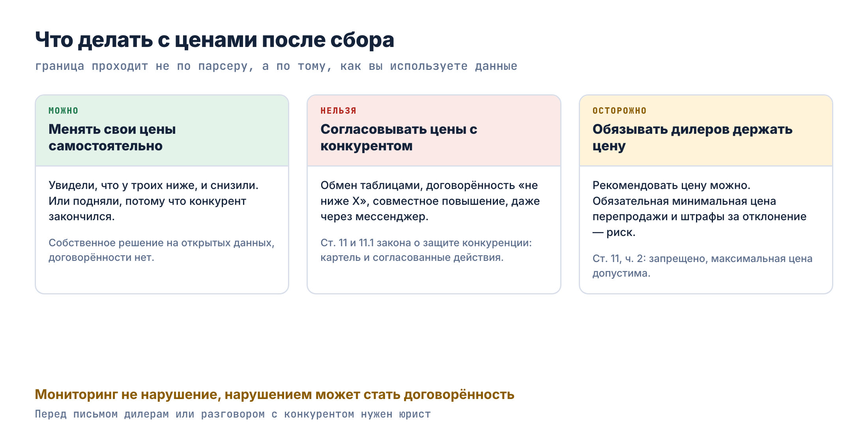868x442 pixels.
Task: Click the paragraph starting «Рекомендовать цену можно»
Action: (x=700, y=209)
